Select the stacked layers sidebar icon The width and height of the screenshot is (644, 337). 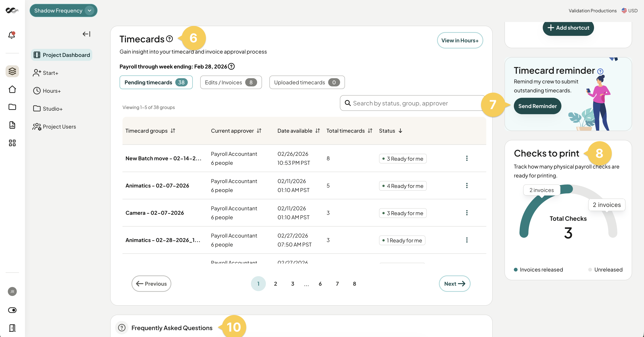[12, 71]
